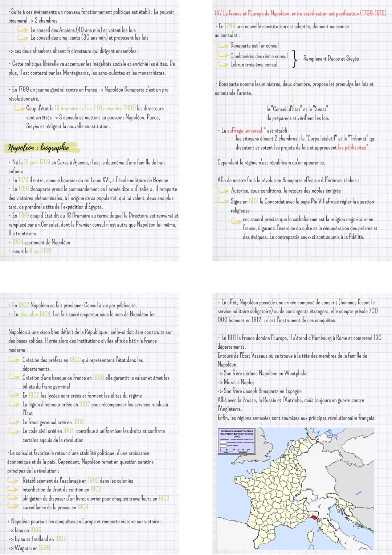Click the sentence starting "Enfin, les régions annexées"

[x=297, y=418]
